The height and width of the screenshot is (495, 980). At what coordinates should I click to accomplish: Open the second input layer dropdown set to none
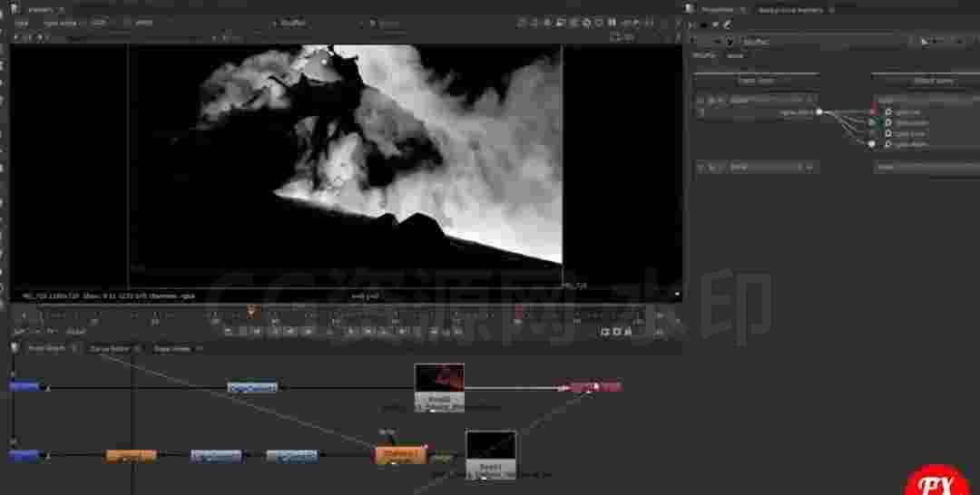pyautogui.click(x=774, y=168)
